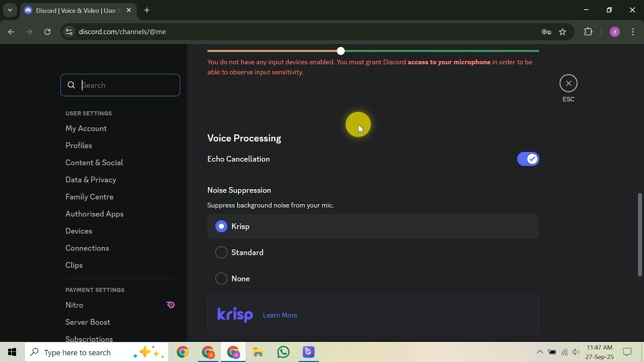
Task: Click inside the settings Search field
Action: pos(120,85)
